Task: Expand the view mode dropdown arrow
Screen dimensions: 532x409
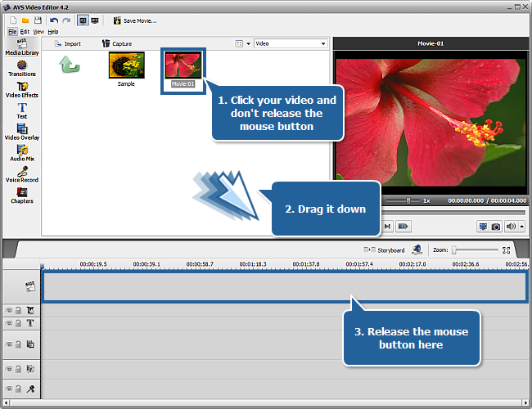Action: (x=248, y=43)
